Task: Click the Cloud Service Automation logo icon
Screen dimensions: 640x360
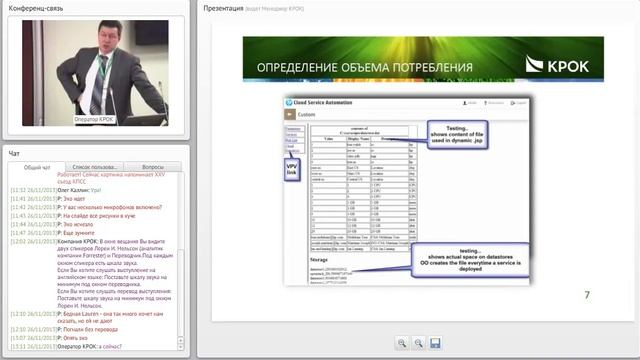Action: [289, 102]
